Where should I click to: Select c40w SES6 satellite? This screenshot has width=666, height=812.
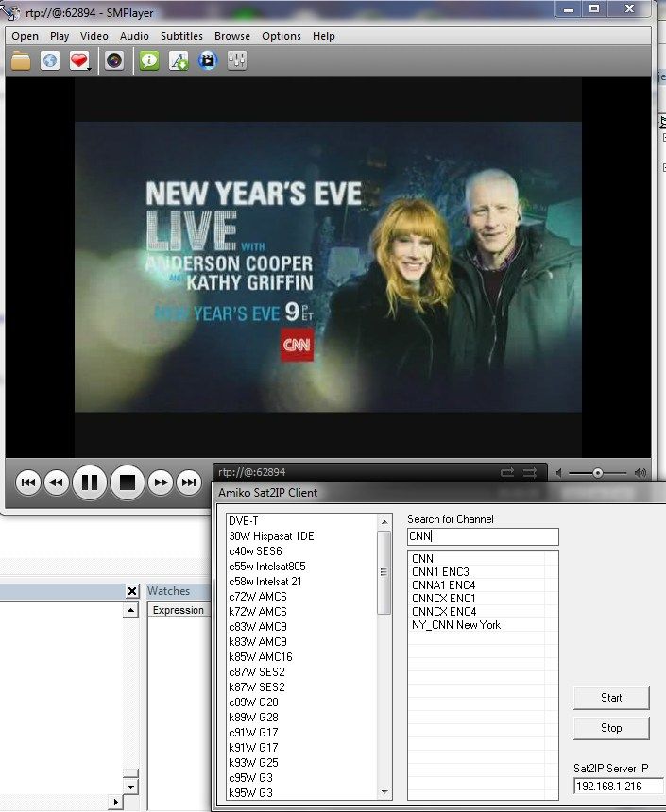pos(303,551)
